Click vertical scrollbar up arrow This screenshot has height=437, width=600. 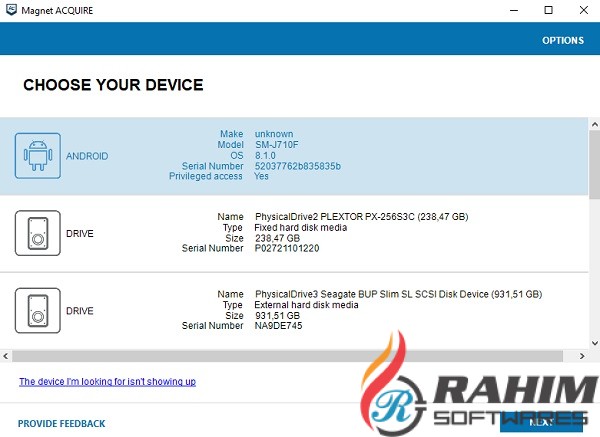[595, 124]
